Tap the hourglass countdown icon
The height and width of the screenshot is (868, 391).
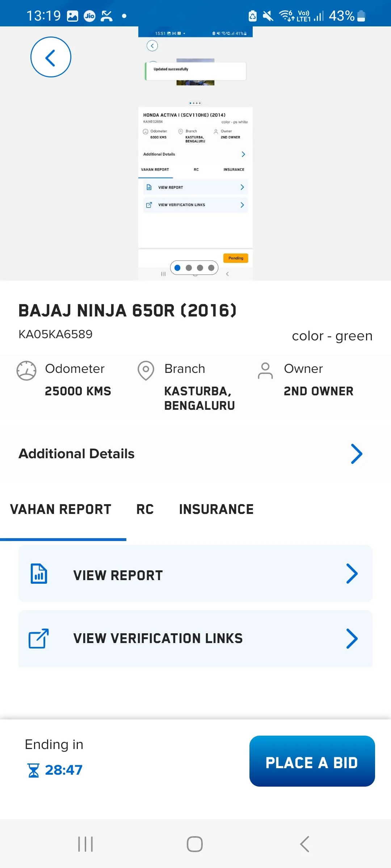point(33,770)
